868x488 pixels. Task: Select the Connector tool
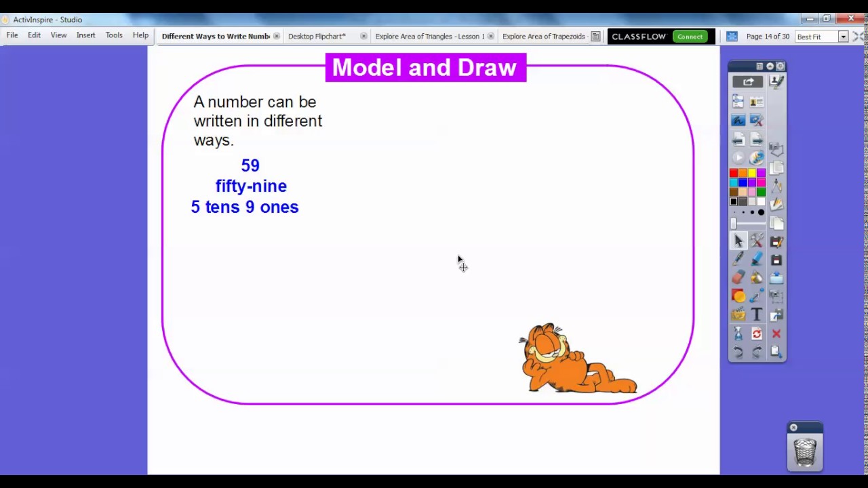(757, 296)
